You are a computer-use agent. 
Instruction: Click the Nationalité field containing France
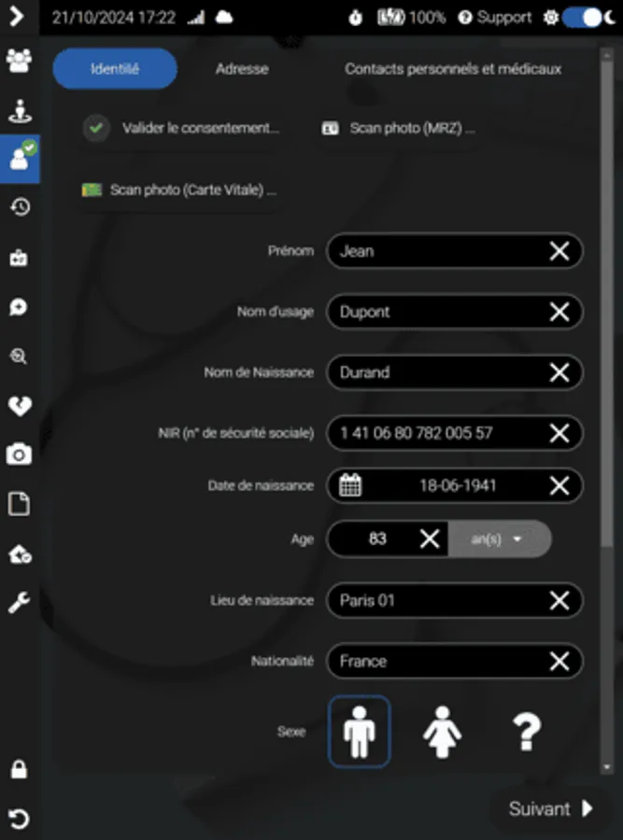[454, 661]
